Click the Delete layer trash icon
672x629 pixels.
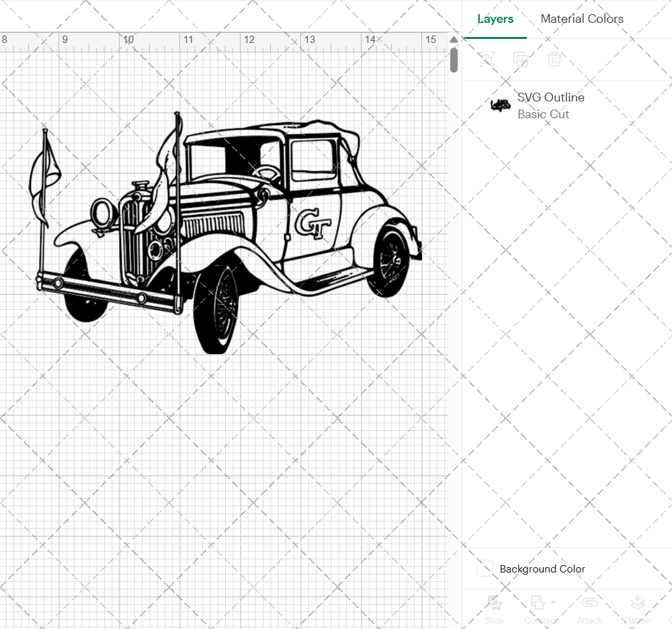point(554,59)
